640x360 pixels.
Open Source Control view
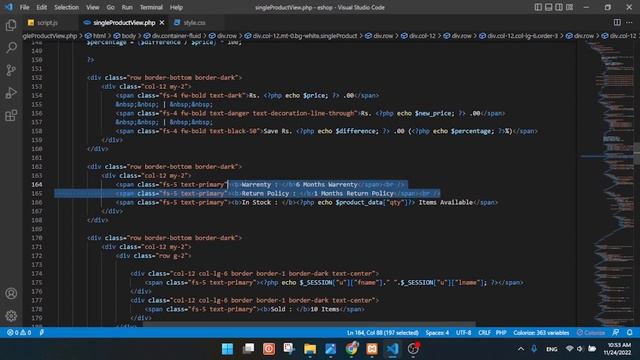tap(11, 70)
